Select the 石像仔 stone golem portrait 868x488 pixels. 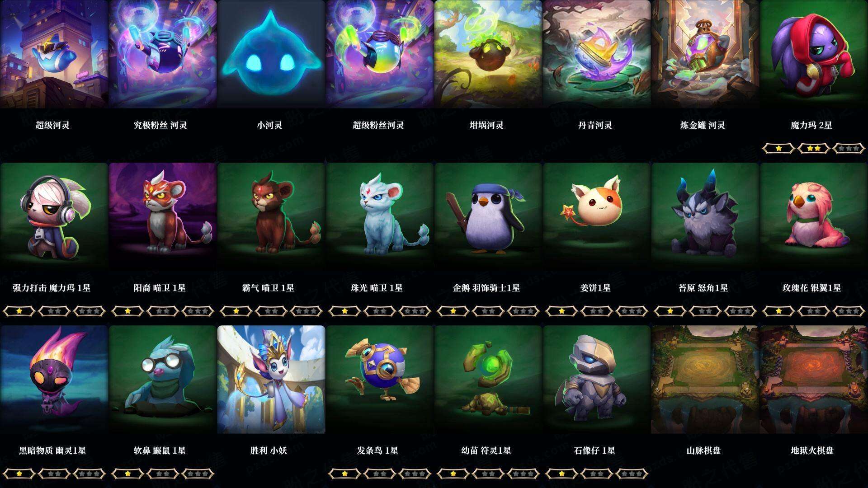pyautogui.click(x=596, y=380)
